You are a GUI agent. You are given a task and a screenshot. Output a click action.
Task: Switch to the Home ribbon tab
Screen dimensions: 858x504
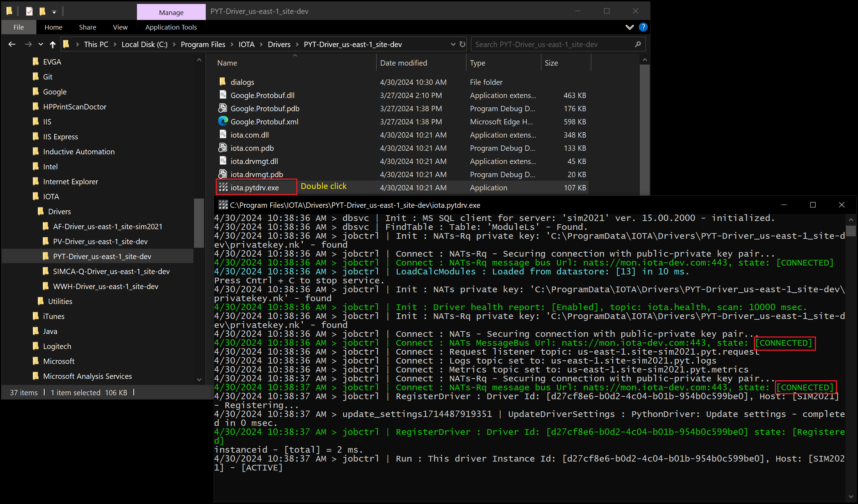53,27
